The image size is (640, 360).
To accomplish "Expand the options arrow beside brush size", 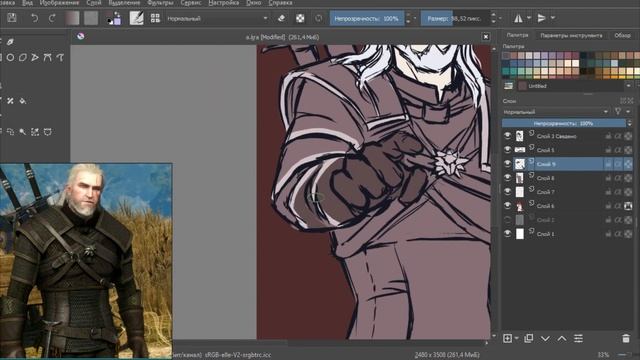I will (500, 18).
